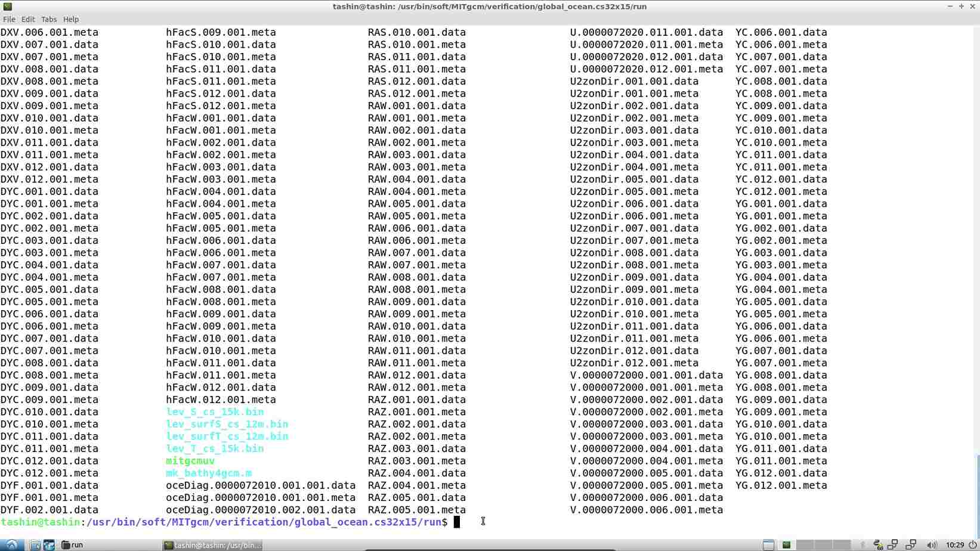980x551 pixels.
Task: Open the Edit menu
Action: pos(28,19)
